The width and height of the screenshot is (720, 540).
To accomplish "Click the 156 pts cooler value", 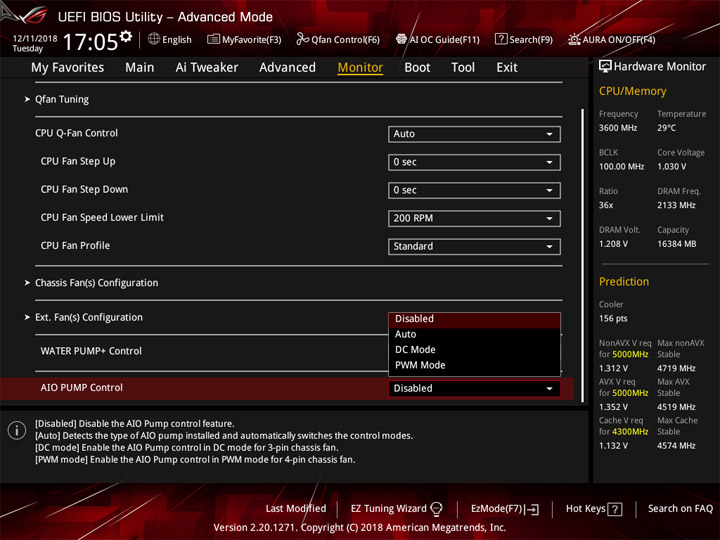I will click(x=613, y=319).
